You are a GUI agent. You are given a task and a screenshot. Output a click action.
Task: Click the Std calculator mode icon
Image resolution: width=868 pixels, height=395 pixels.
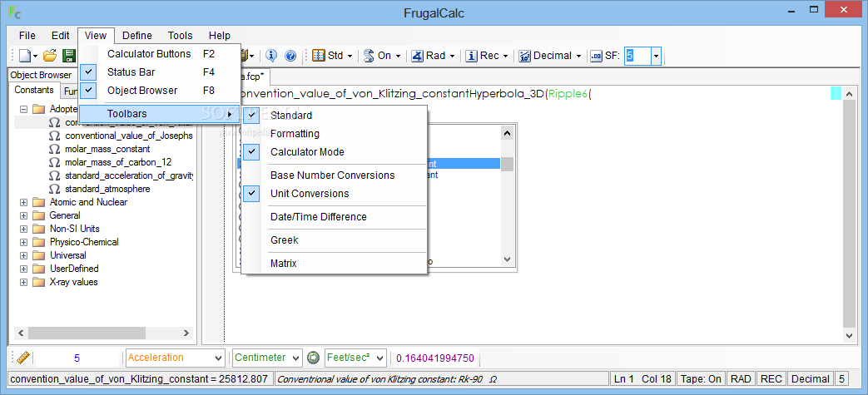point(318,56)
